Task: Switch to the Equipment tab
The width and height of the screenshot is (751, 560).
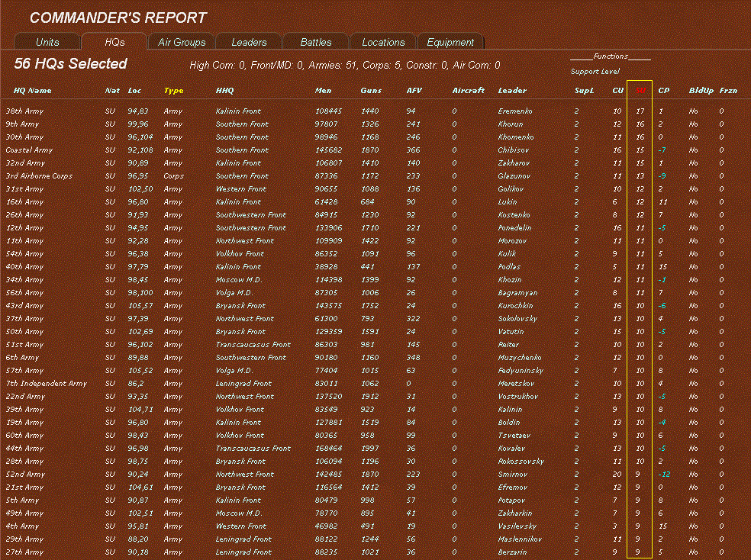Action: [450, 42]
